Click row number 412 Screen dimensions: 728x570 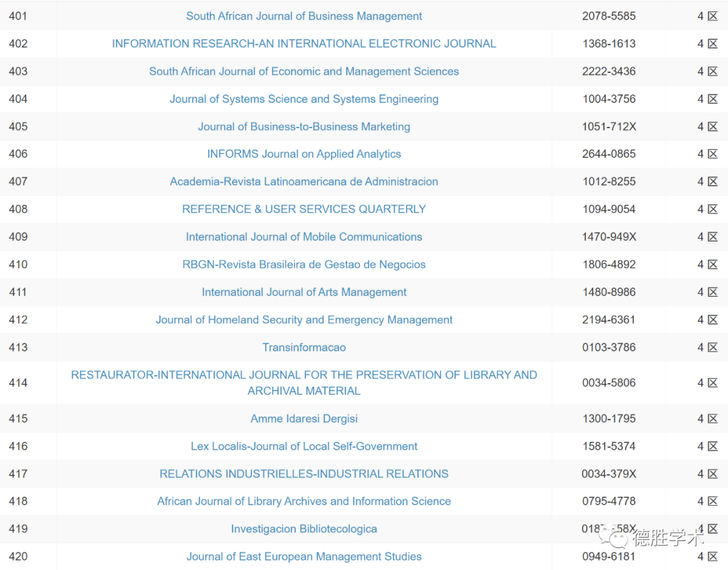point(18,320)
